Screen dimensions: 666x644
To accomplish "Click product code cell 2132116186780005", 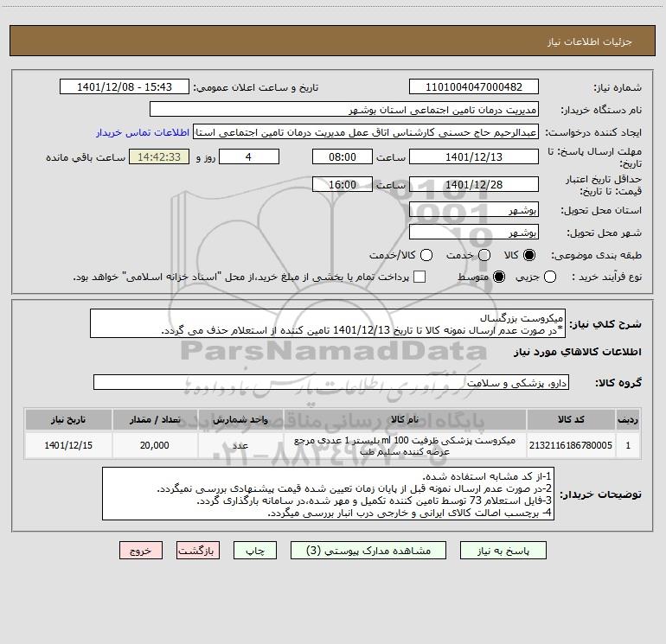I will click(571, 445).
